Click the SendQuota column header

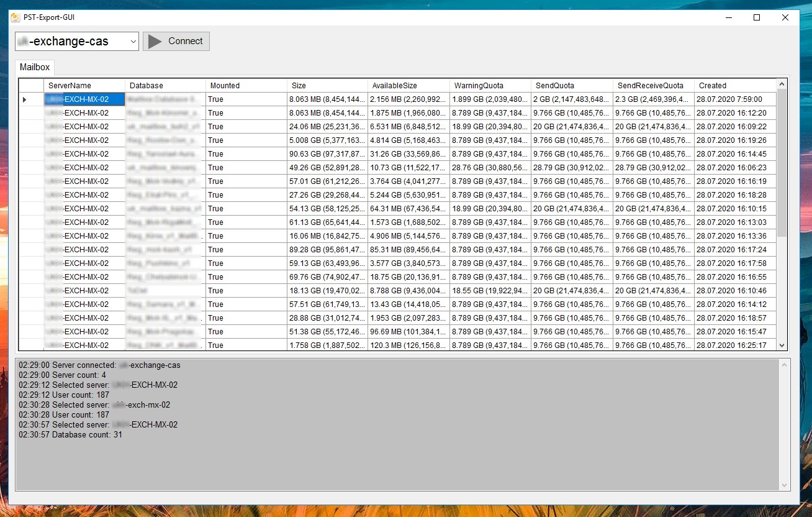pos(572,86)
